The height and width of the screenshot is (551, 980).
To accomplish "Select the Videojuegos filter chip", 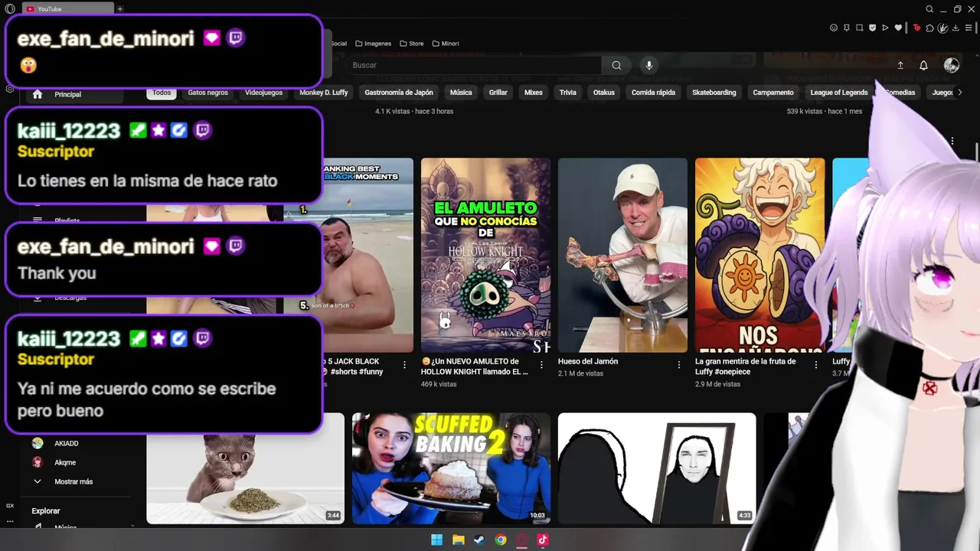I will (263, 93).
